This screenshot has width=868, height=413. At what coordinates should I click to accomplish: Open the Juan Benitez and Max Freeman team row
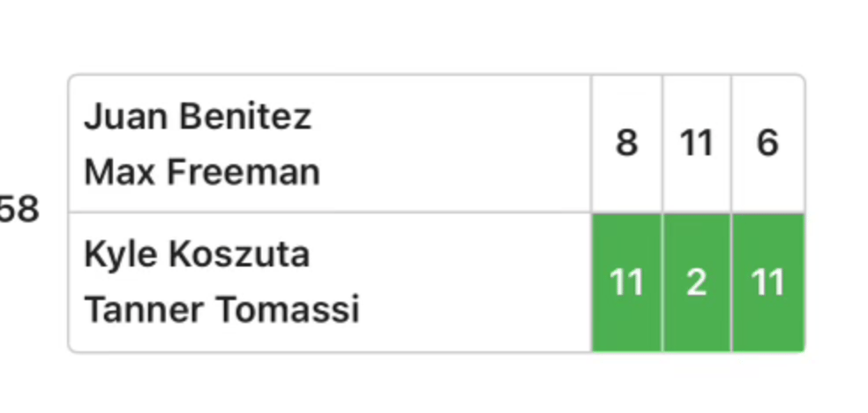(437, 143)
